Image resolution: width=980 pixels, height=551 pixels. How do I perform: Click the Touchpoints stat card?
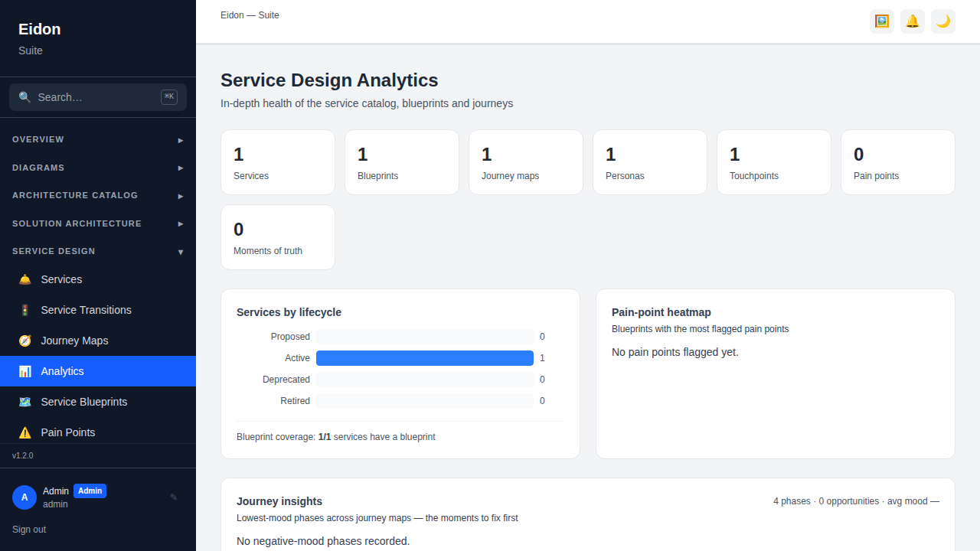[774, 162]
